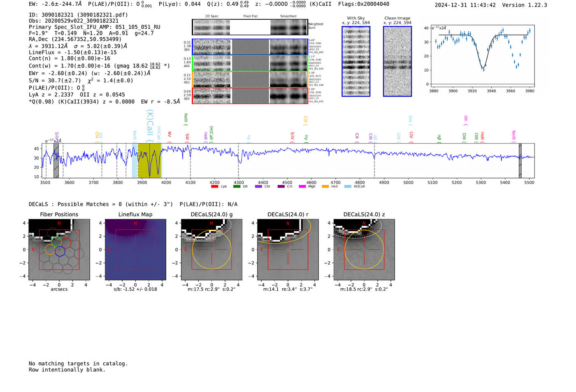Open the DECaLS(24.0) z image

[364, 249]
